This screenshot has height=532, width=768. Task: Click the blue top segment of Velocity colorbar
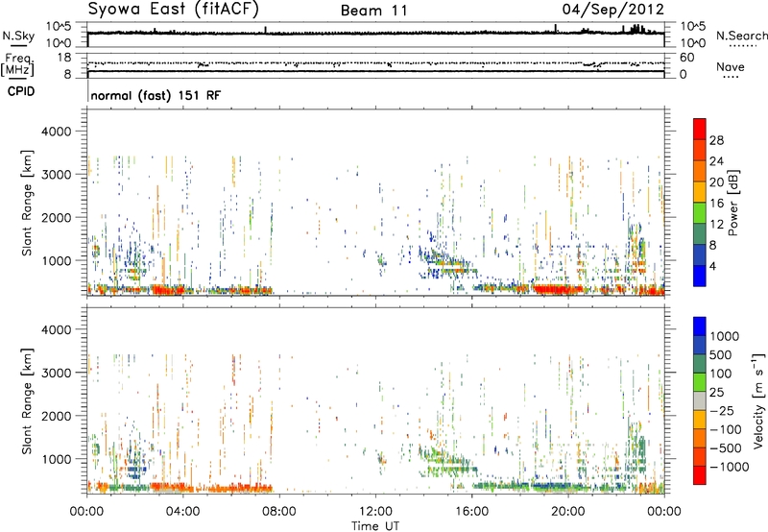(x=700, y=326)
